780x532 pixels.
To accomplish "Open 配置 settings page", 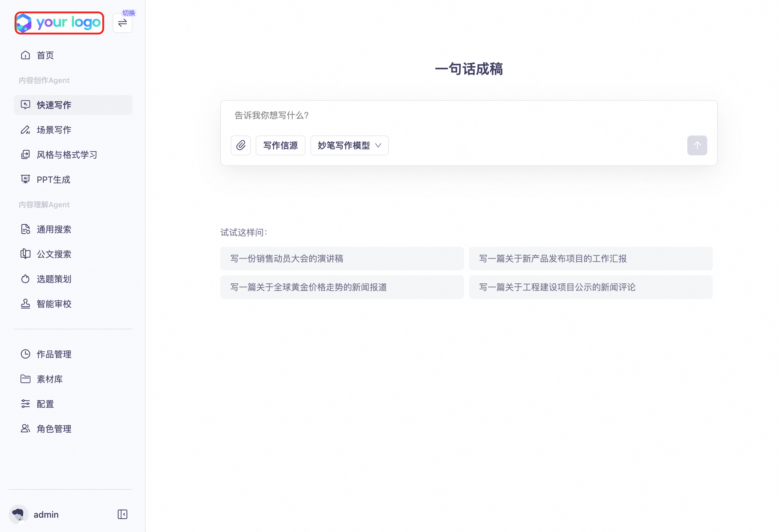I will [45, 404].
